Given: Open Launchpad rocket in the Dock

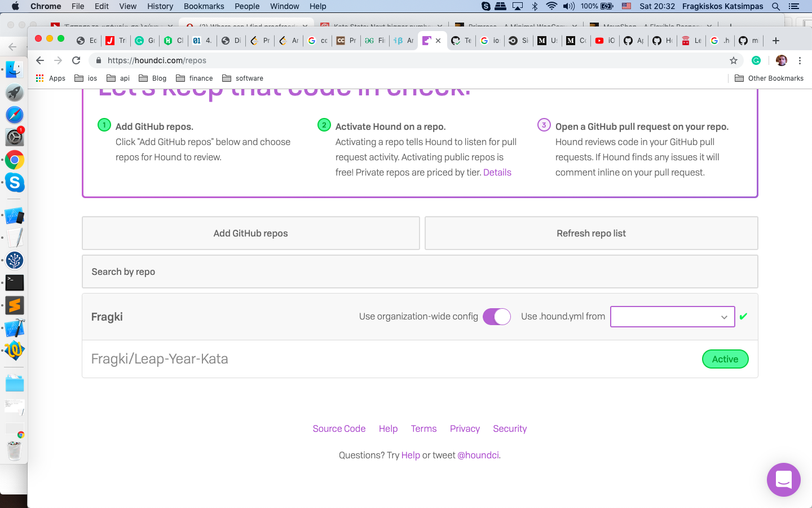Looking at the screenshot, I should click(x=15, y=93).
